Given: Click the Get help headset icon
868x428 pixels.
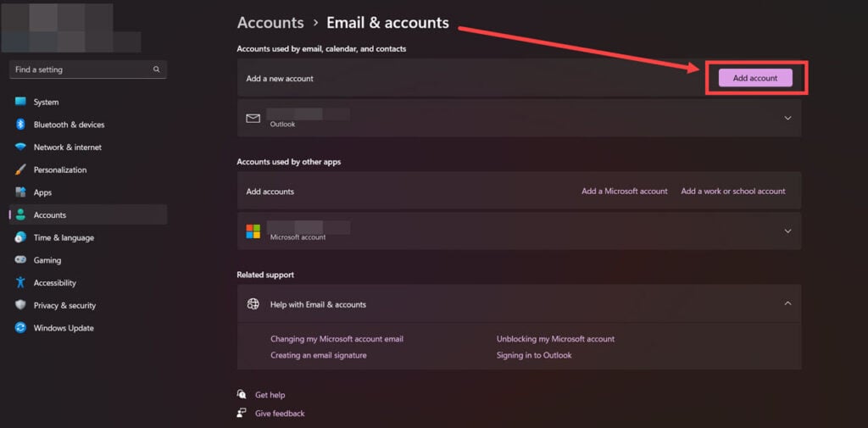Looking at the screenshot, I should click(242, 395).
